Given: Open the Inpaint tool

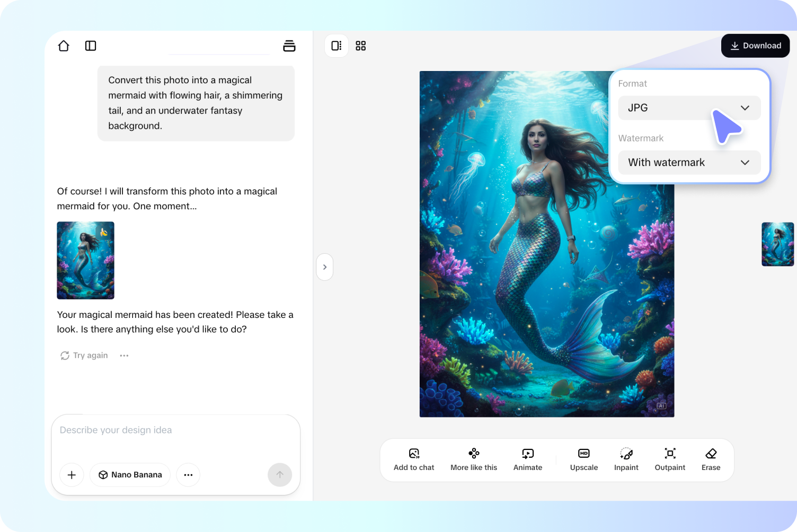Looking at the screenshot, I should [626, 454].
